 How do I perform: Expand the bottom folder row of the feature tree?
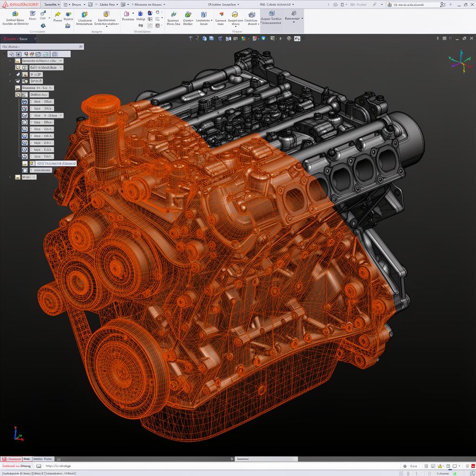[x=10, y=177]
